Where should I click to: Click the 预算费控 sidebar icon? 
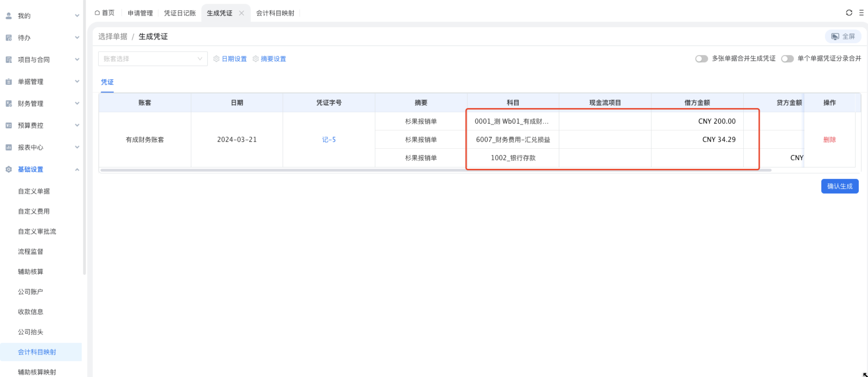pyautogui.click(x=9, y=126)
